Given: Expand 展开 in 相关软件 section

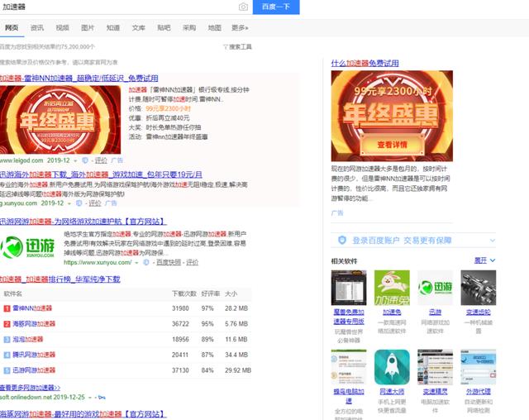Looking at the screenshot, I should (x=485, y=260).
